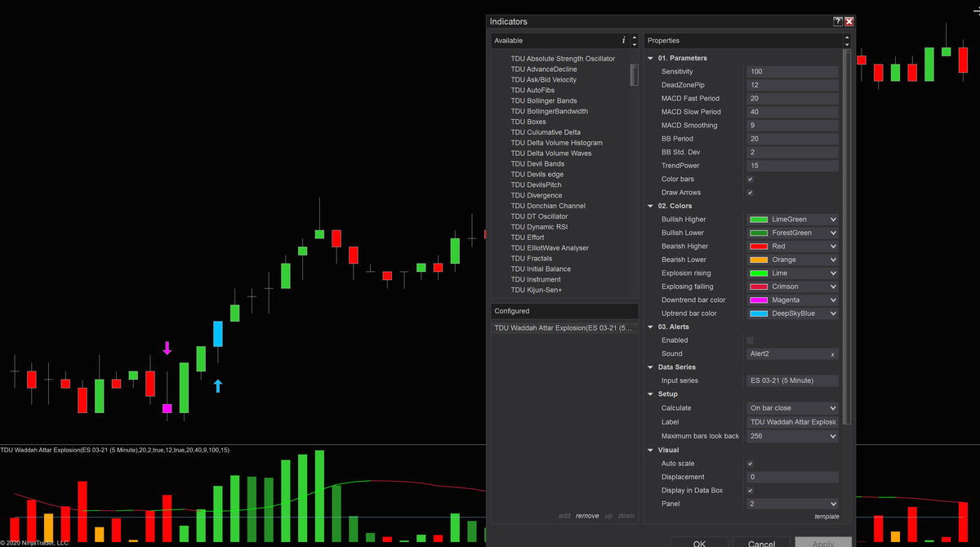
Task: Toggle the Color bars checkbox
Action: (x=751, y=179)
